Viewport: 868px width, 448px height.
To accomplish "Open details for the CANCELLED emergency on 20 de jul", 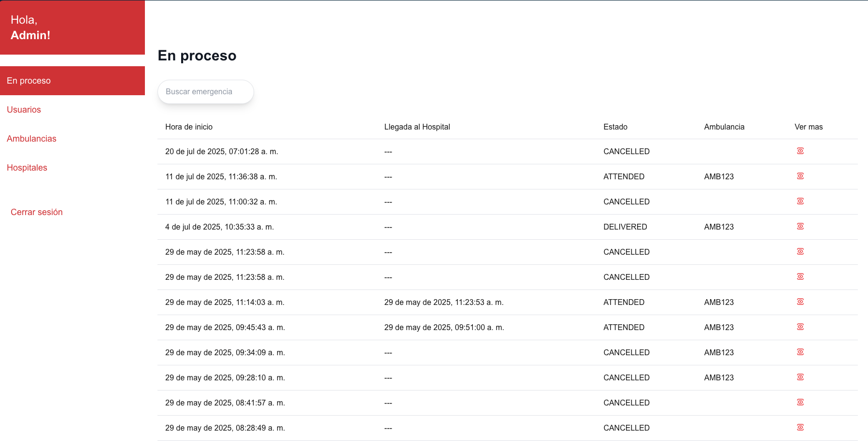I will (x=800, y=151).
